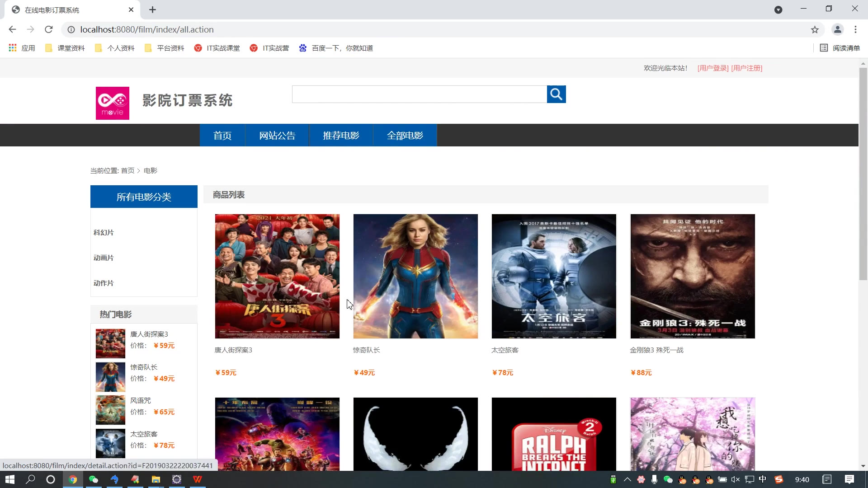The width and height of the screenshot is (868, 488).
Task: Click the blue search magnifier button
Action: coord(556,94)
